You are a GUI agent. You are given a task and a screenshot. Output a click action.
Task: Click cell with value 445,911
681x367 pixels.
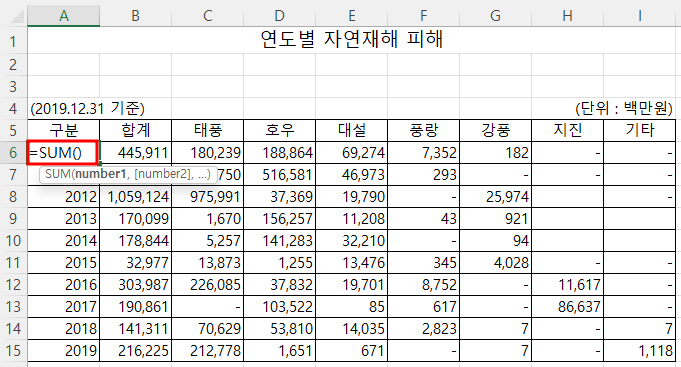pyautogui.click(x=136, y=152)
